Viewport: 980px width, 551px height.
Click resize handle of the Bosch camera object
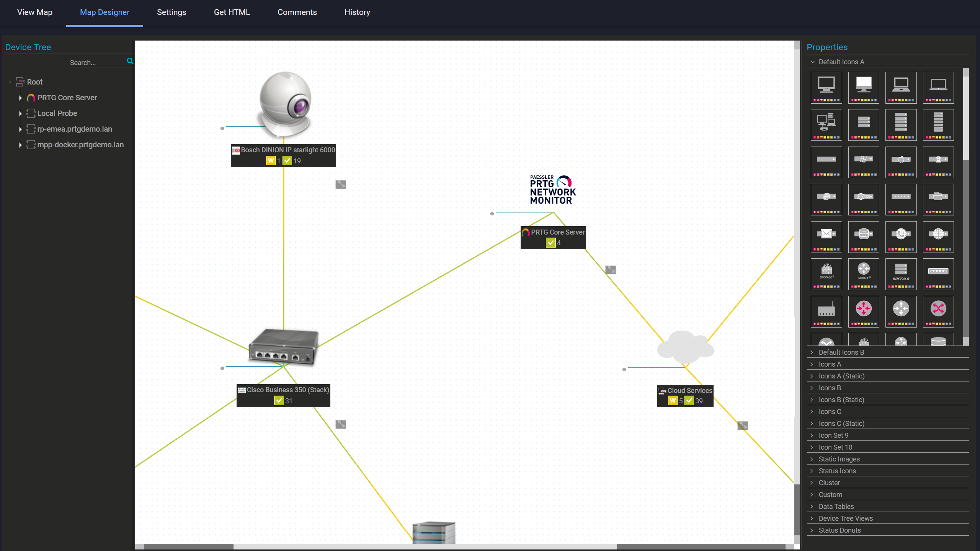341,184
